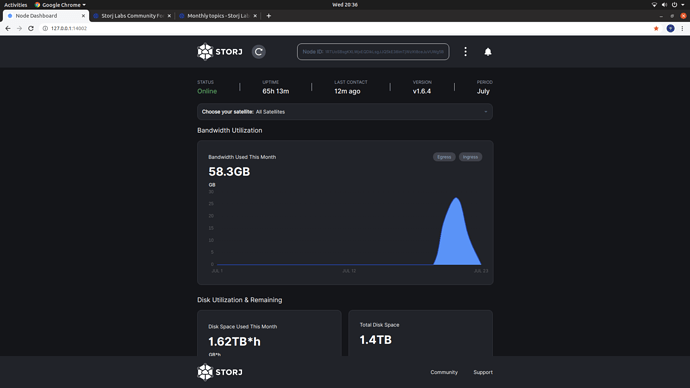This screenshot has height=388, width=690.
Task: Open the clock showing Wed 20:36
Action: pos(345,5)
